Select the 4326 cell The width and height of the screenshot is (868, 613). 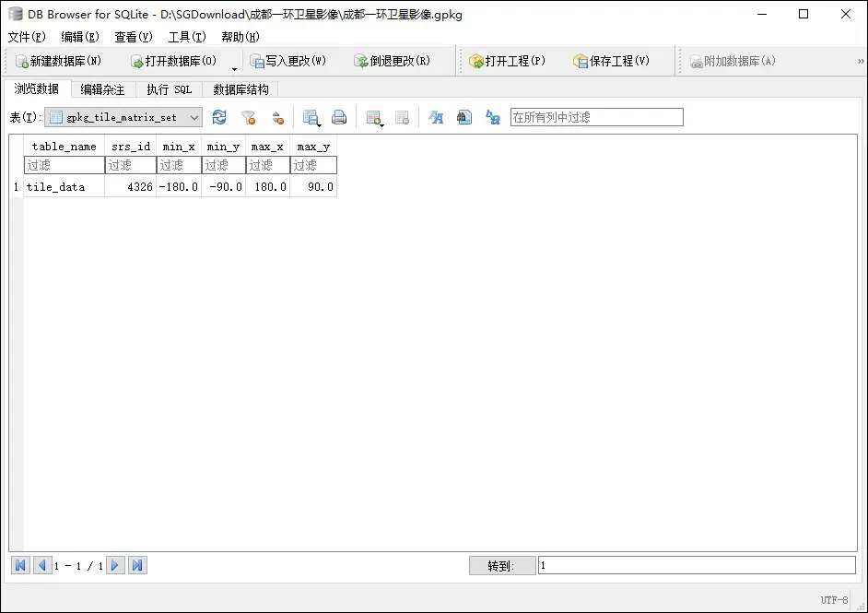tap(131, 186)
